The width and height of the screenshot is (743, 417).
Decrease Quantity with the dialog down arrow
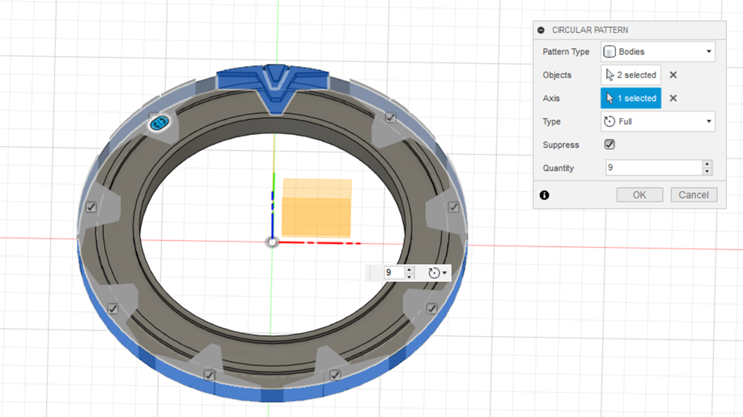coord(707,171)
